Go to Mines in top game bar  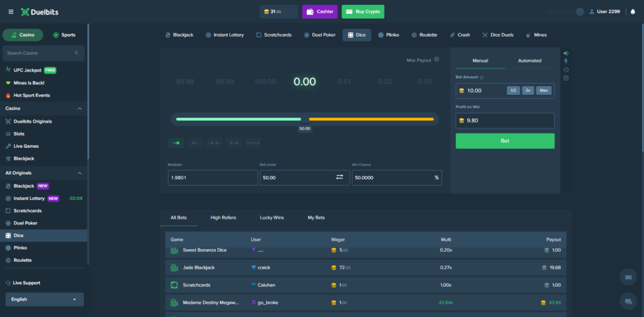pyautogui.click(x=536, y=35)
